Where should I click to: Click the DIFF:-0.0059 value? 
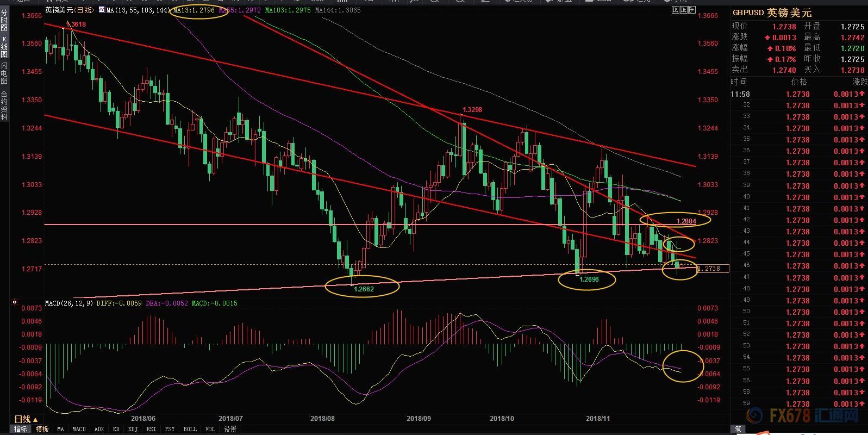[120, 303]
